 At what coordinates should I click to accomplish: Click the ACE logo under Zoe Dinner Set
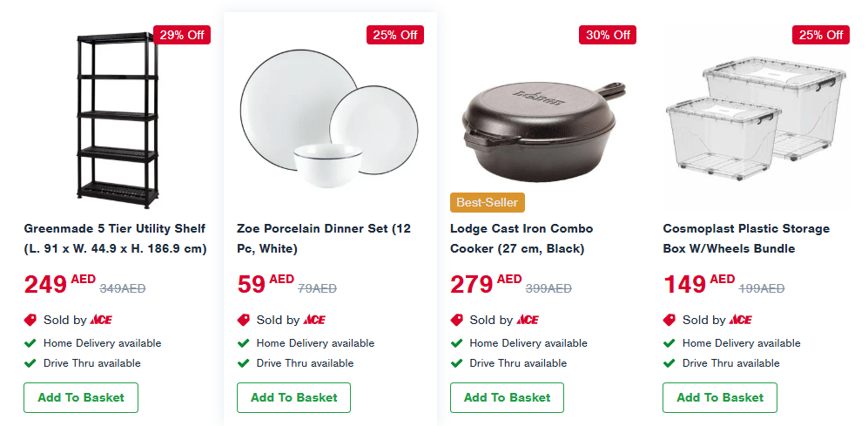pyautogui.click(x=314, y=320)
